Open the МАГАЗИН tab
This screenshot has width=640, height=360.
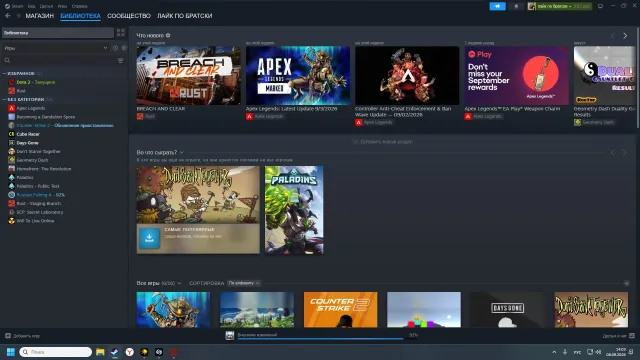pos(40,16)
